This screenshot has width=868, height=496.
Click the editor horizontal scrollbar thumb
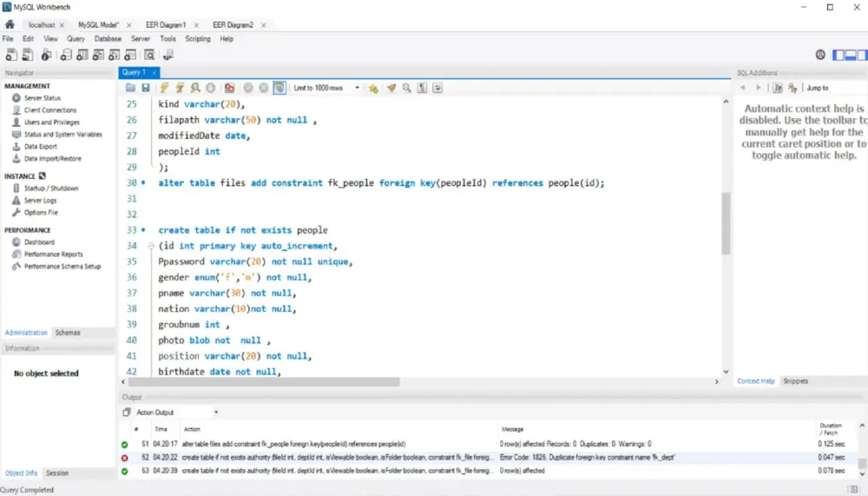click(x=264, y=382)
